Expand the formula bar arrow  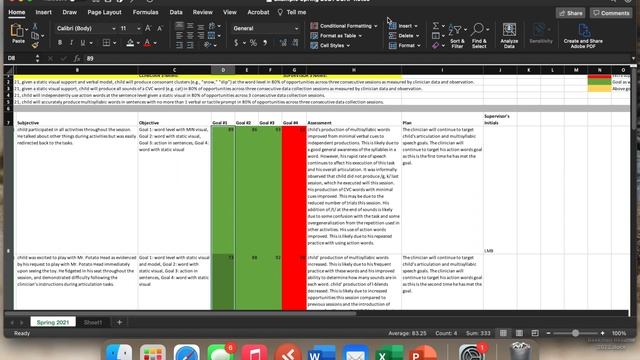633,58
